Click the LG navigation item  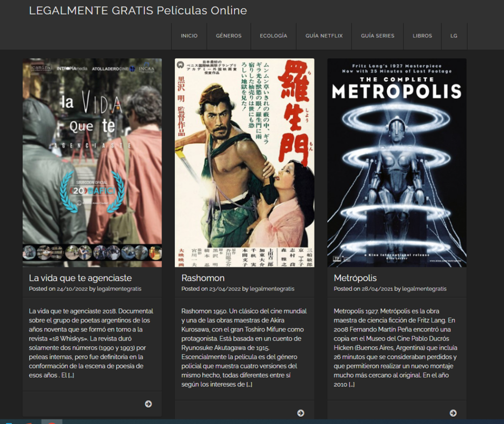[453, 36]
